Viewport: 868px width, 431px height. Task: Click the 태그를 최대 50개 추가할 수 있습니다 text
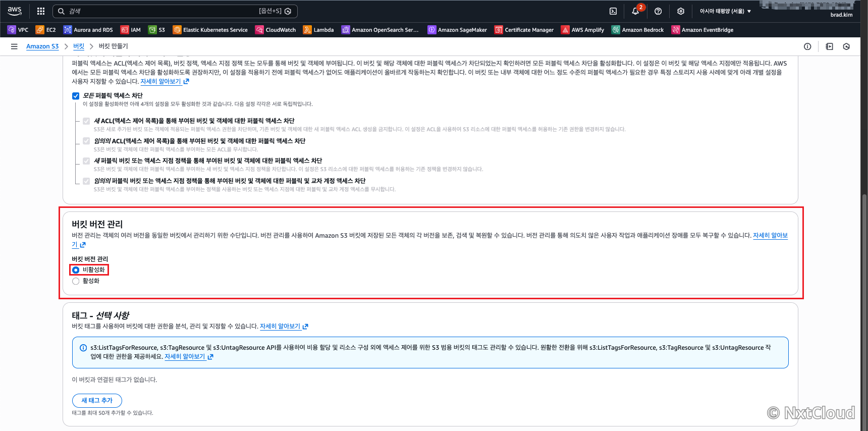pos(113,413)
